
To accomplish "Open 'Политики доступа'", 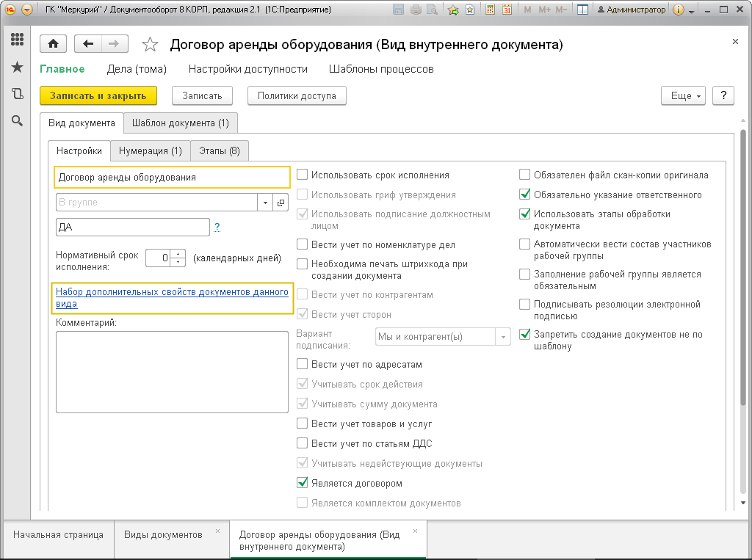I will [297, 95].
